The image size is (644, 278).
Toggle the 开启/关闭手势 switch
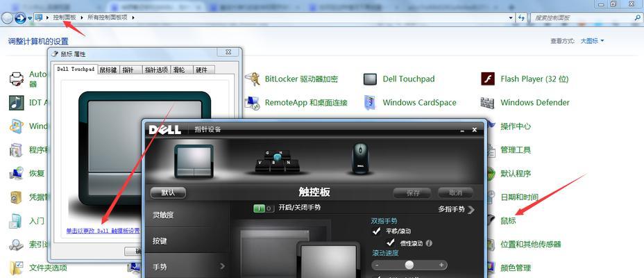pos(263,208)
